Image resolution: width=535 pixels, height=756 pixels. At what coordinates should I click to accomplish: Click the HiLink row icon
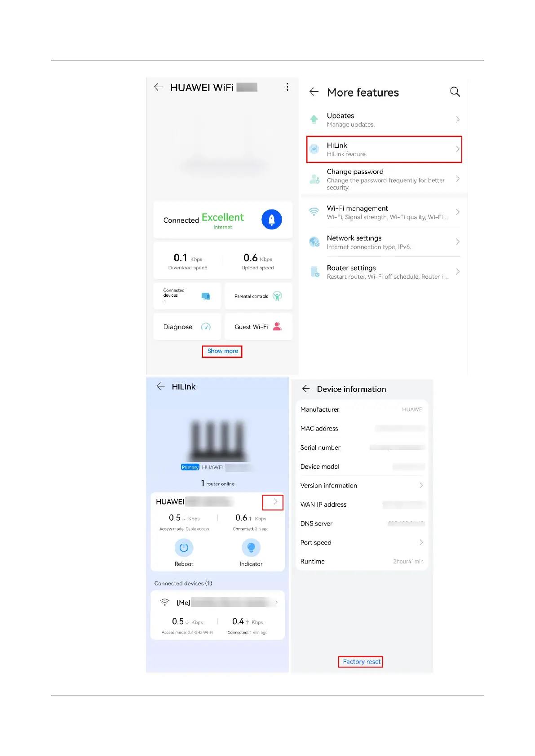314,149
